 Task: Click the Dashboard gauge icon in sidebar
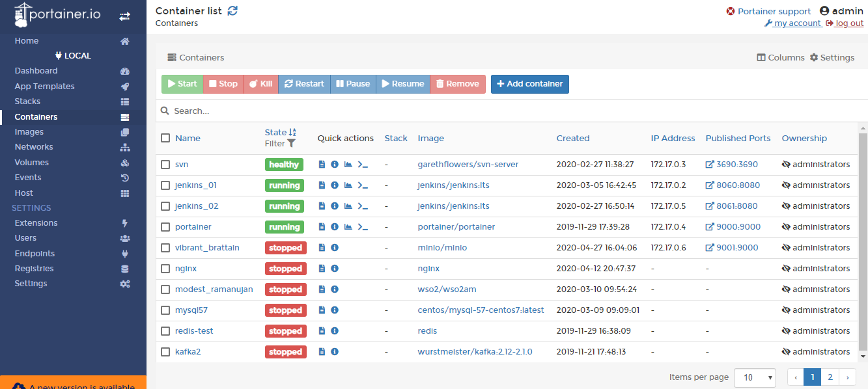click(x=125, y=71)
